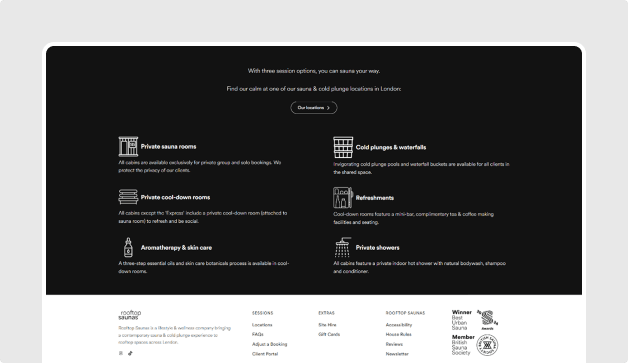
Task: Click the 'Aromatherapy & skin care' heading
Action: 176,248
